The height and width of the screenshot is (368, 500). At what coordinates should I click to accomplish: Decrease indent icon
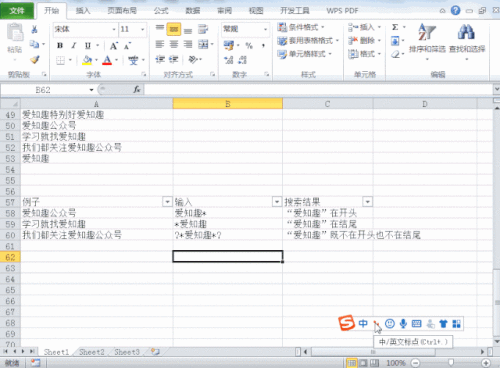(x=160, y=59)
